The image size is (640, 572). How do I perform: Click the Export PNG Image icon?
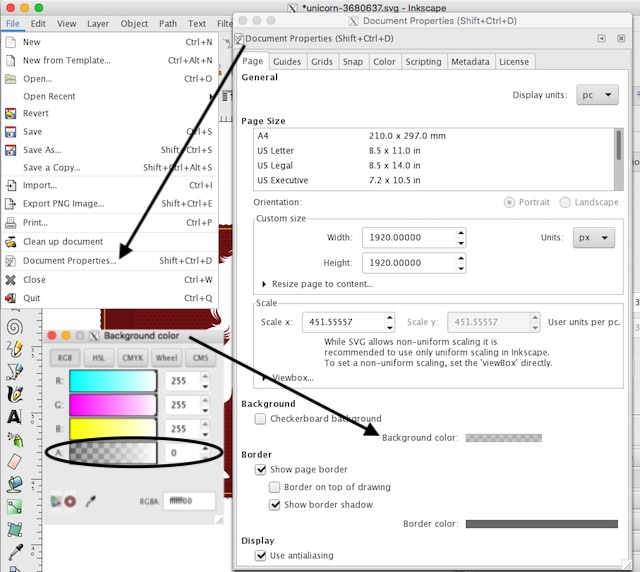[x=11, y=203]
